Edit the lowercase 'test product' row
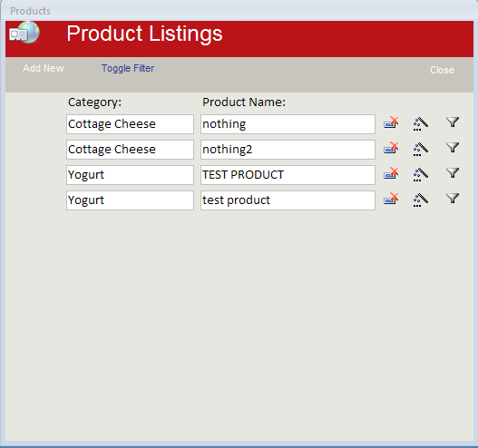The width and height of the screenshot is (478, 448). pyautogui.click(x=421, y=200)
